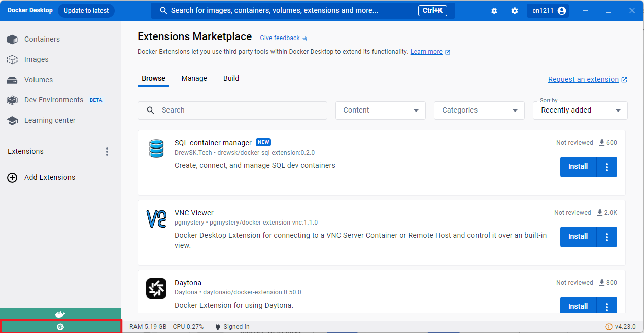Open the Categories filter dropdown
644x333 pixels.
[x=479, y=110]
